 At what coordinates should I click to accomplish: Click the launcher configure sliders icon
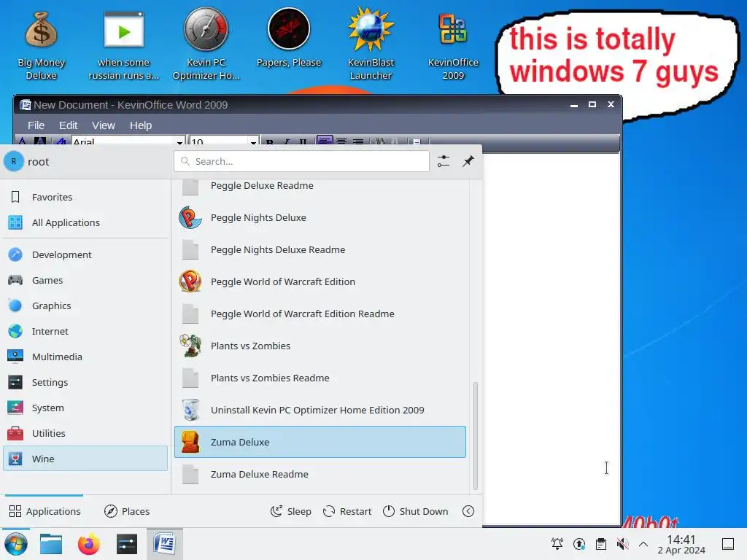pos(444,161)
